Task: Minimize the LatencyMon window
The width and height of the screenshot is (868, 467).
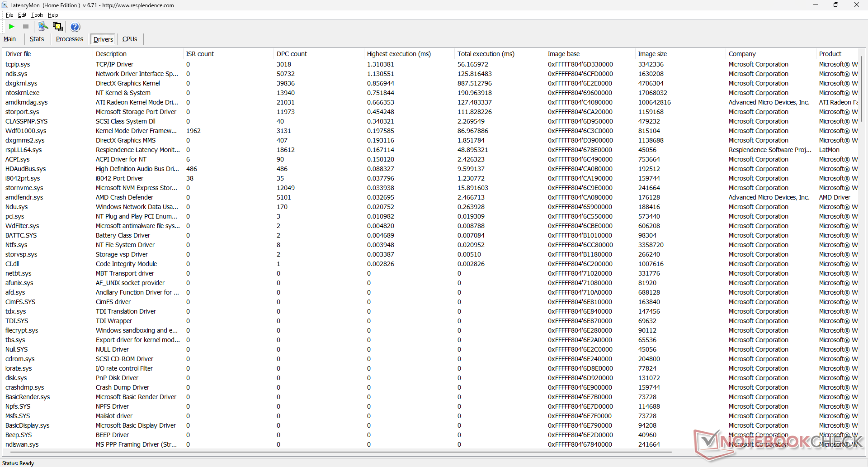Action: tap(816, 5)
